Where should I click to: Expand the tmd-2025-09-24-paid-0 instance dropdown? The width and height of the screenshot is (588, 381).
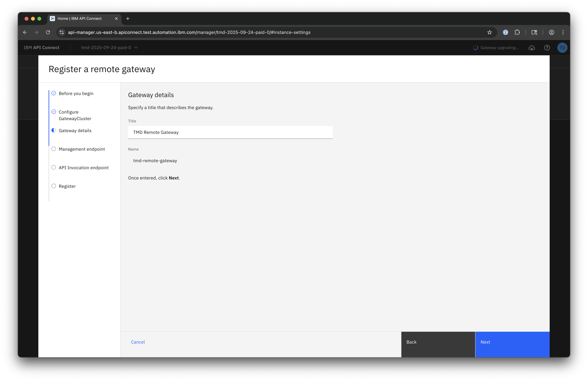click(x=109, y=48)
